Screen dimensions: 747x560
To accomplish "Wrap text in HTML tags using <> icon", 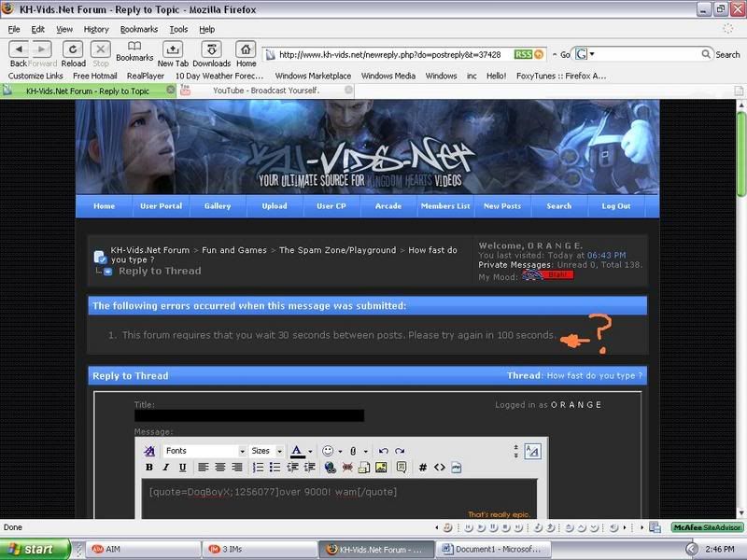I will pyautogui.click(x=439, y=468).
